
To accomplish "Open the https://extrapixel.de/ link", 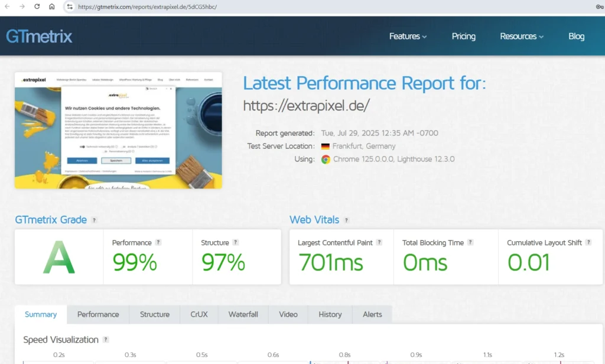I will tap(307, 105).
